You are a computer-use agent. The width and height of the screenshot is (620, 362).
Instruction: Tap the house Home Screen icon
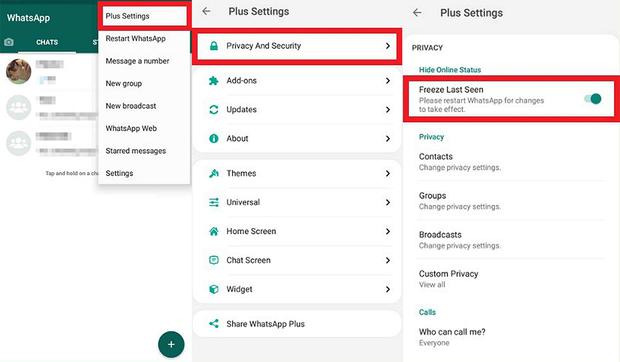214,231
